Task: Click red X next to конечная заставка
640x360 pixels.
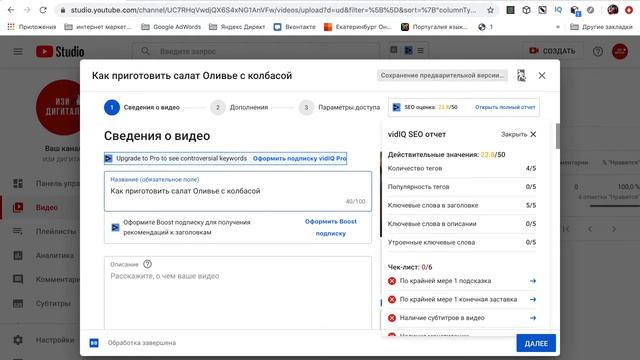Action: 392,299
